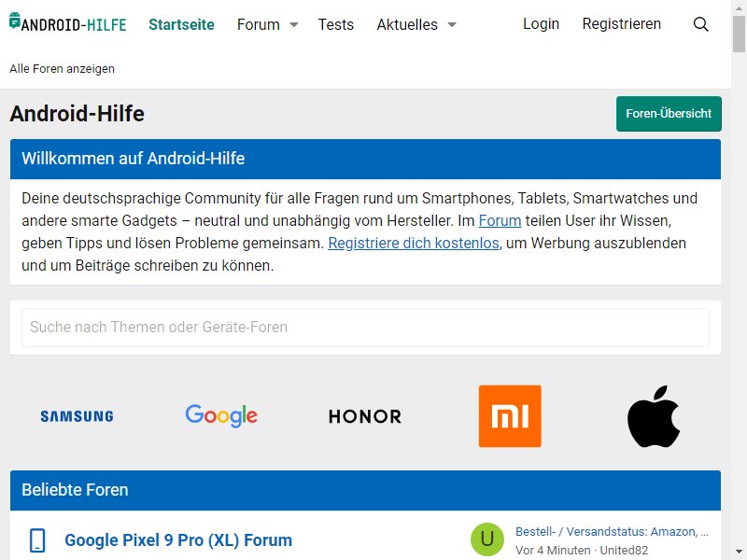Open the Xiaomi Mi brand logo
747x560 pixels.
510,416
